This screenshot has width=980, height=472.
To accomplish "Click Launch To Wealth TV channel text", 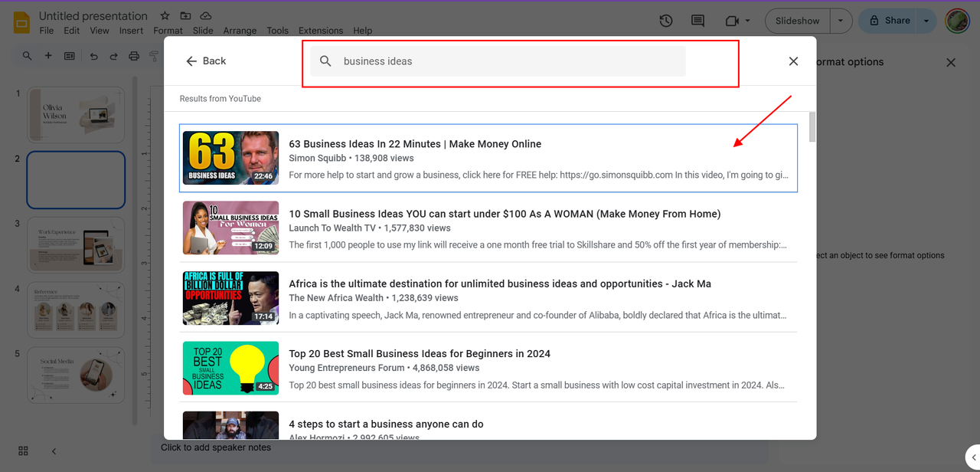I will point(332,228).
